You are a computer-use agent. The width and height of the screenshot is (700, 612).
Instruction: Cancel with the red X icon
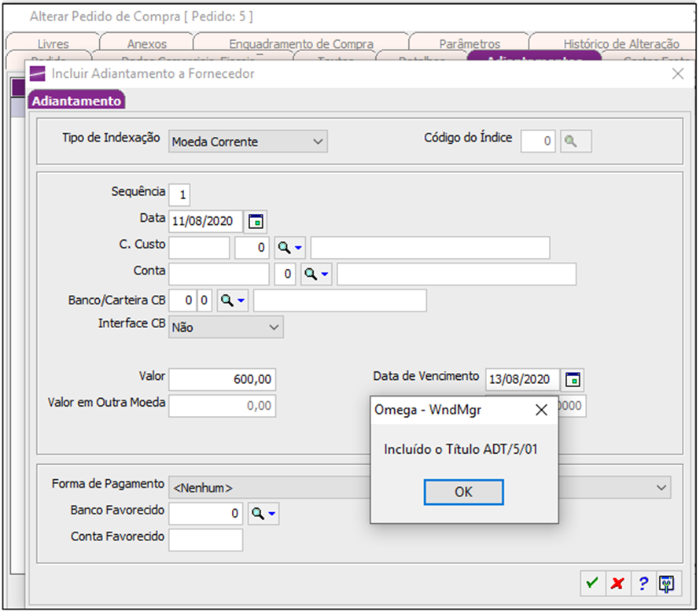pos(618,583)
